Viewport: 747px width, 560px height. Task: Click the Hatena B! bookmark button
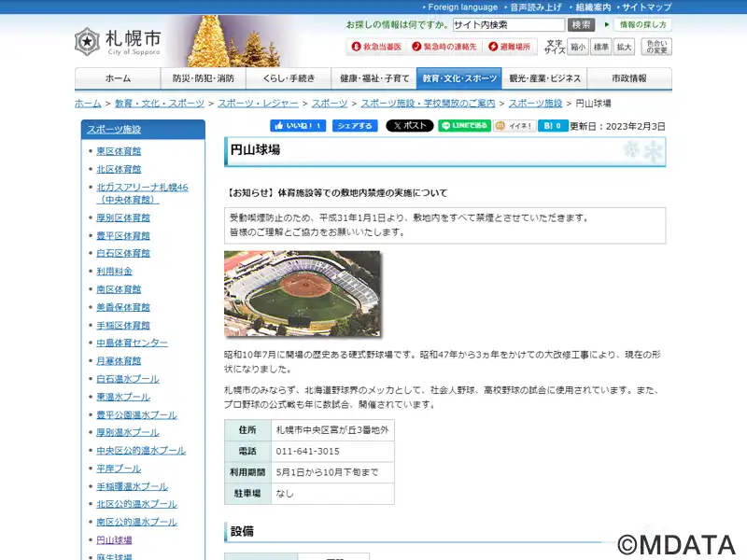[553, 126]
